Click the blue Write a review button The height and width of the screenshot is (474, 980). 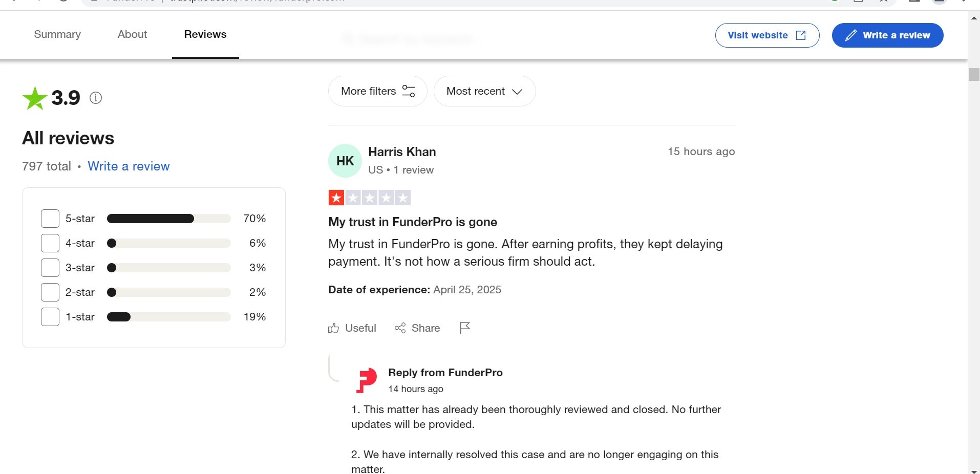(x=887, y=35)
